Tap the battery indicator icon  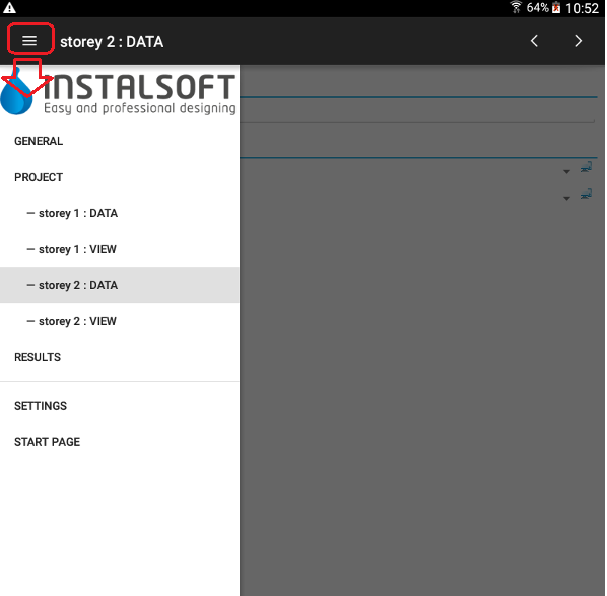[x=556, y=8]
